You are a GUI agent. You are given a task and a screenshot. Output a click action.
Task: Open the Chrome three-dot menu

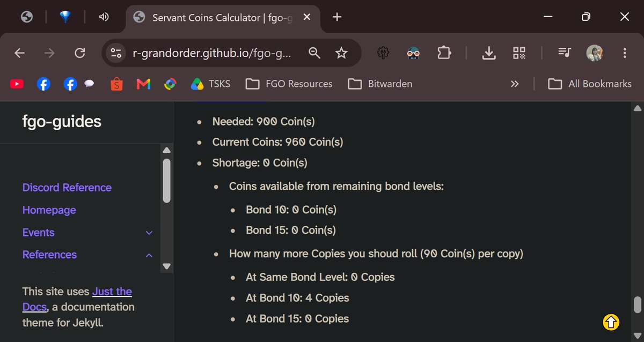pyautogui.click(x=625, y=53)
